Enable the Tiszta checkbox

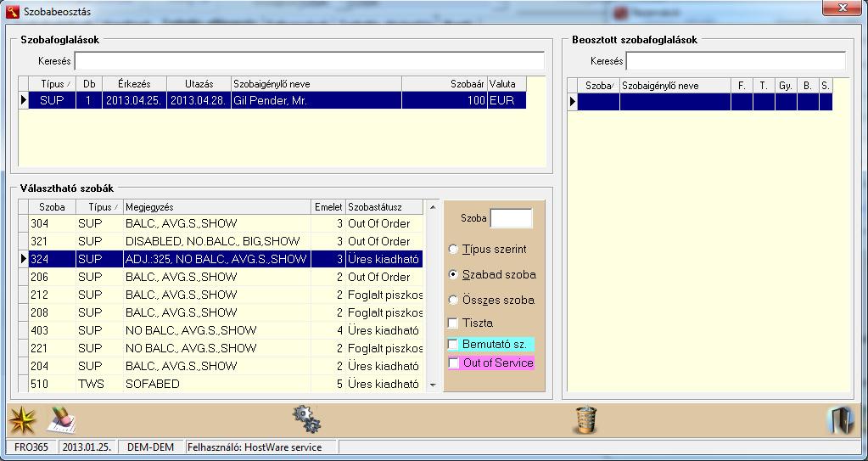[453, 323]
